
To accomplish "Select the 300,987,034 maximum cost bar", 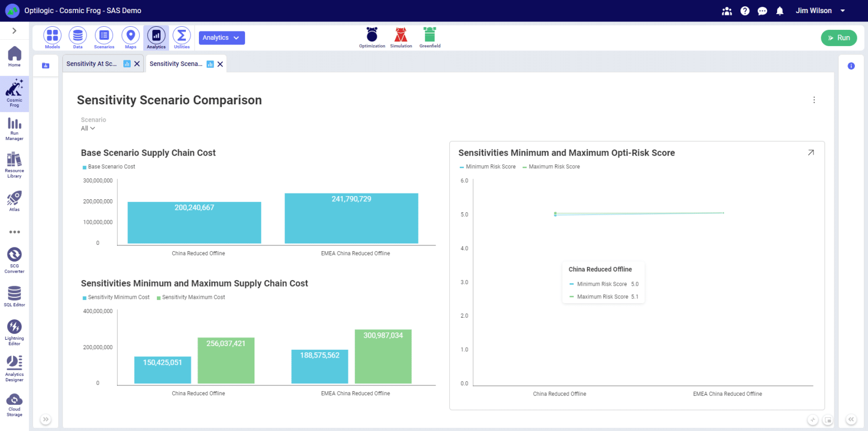I will pos(383,357).
